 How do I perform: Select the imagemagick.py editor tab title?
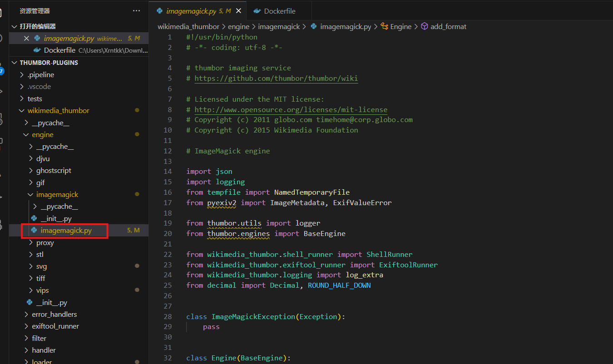click(x=191, y=11)
